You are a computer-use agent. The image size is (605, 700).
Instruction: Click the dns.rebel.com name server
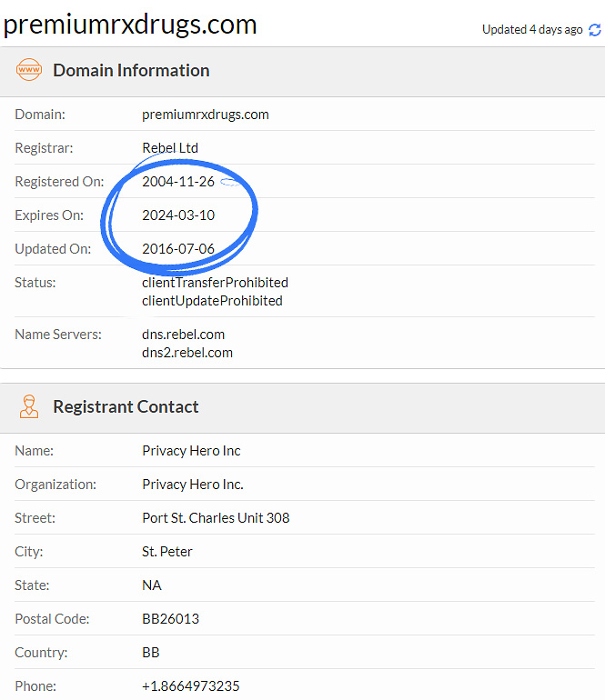(183, 335)
